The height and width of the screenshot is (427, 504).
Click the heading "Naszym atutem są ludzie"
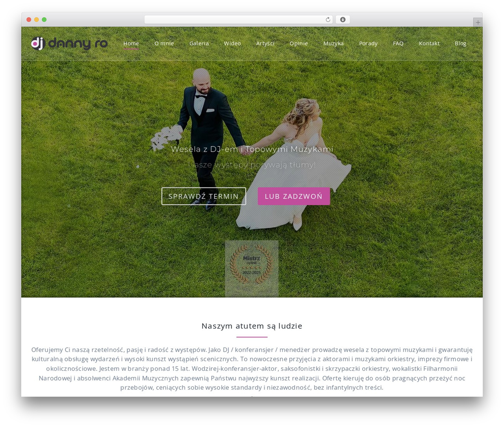pos(252,326)
